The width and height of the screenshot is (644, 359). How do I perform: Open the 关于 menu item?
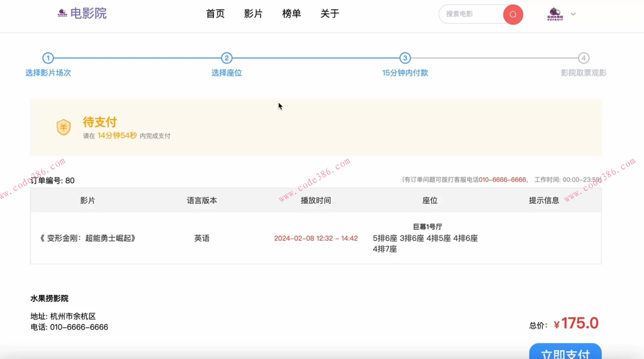[329, 14]
